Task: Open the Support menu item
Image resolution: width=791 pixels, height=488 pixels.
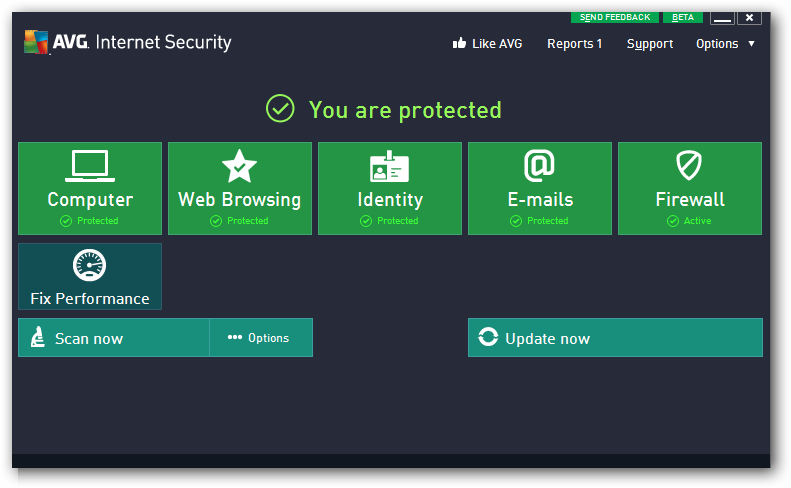Action: [x=650, y=44]
